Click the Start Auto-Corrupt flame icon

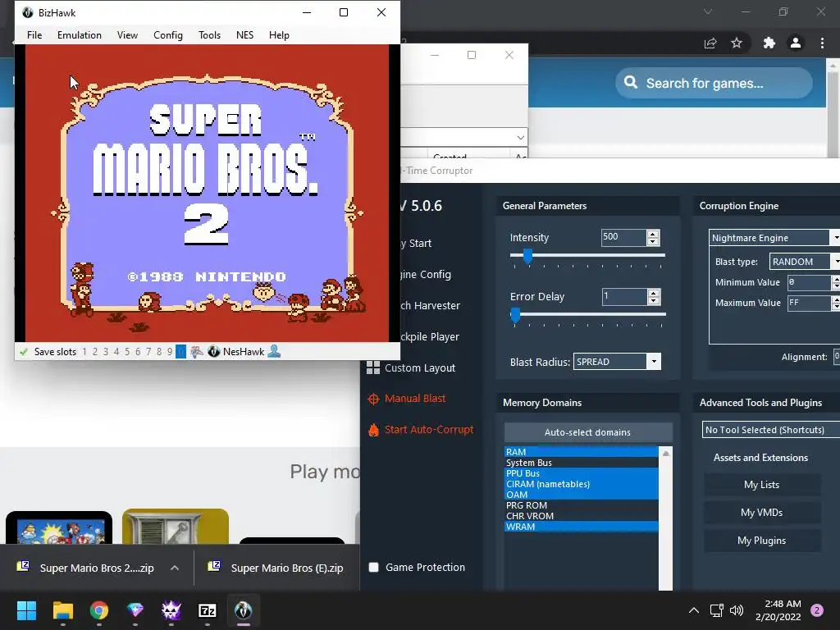click(x=373, y=430)
